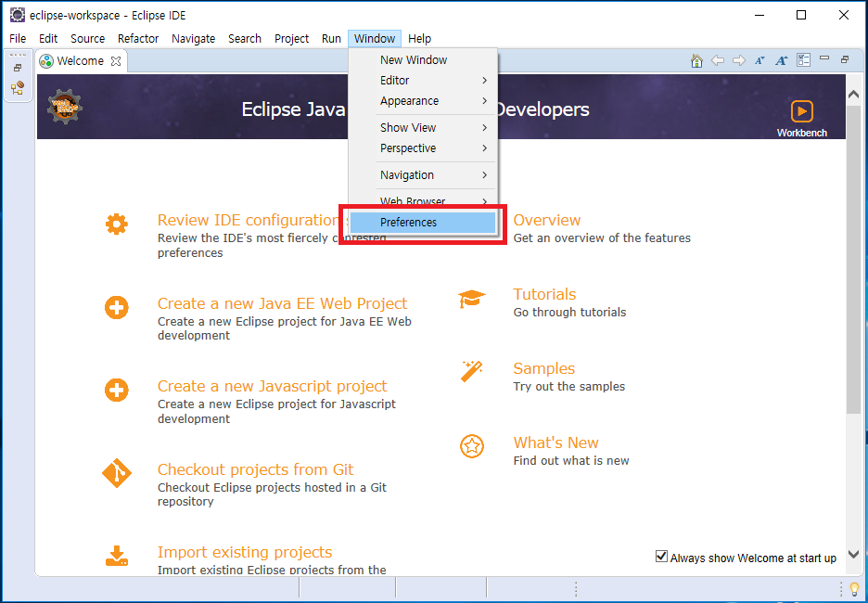
Task: Click the vertical scrollbar thumb
Action: coord(853,258)
